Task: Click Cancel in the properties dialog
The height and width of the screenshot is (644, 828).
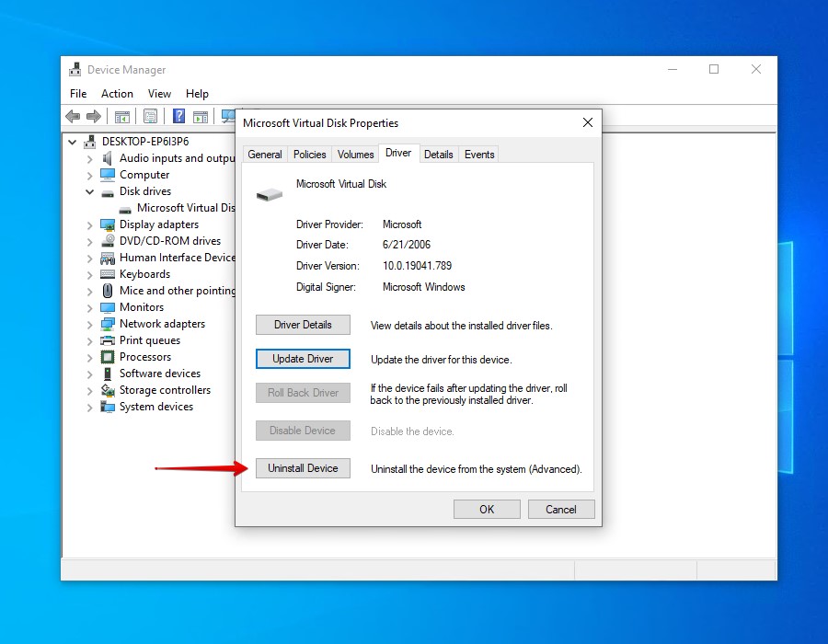Action: pyautogui.click(x=561, y=510)
